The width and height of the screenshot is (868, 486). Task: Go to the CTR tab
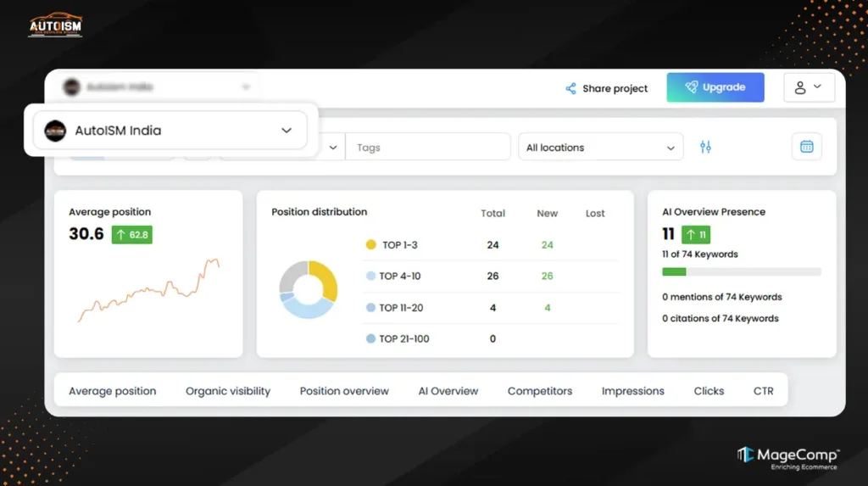[763, 391]
